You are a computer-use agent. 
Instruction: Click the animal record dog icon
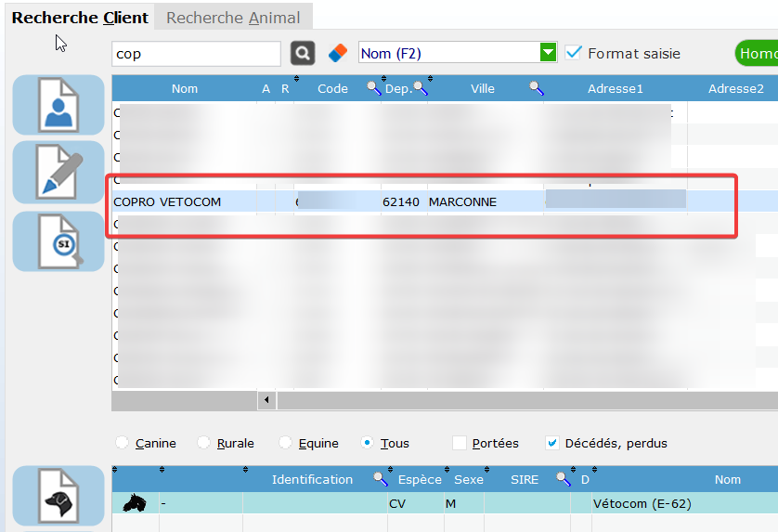58,497
